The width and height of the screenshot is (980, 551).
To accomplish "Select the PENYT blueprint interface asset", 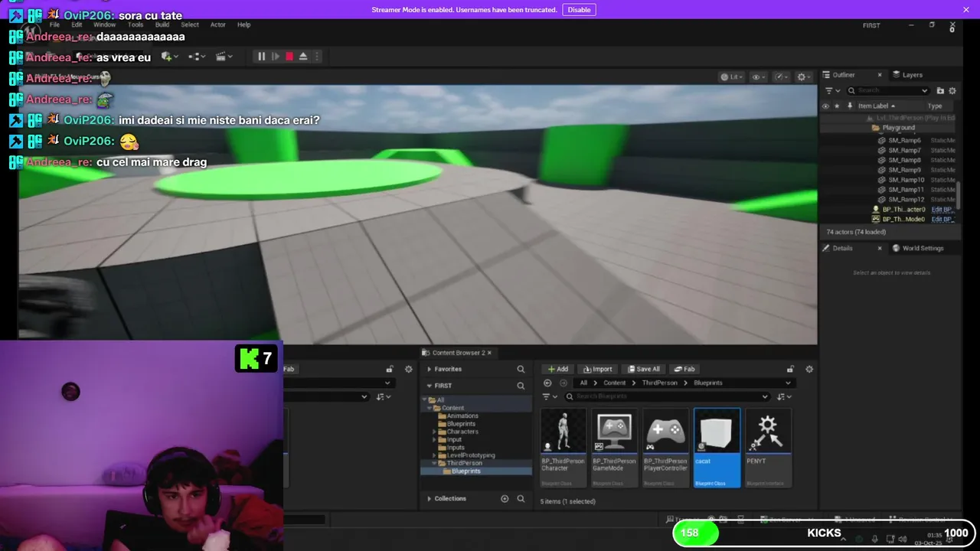I will [x=768, y=448].
